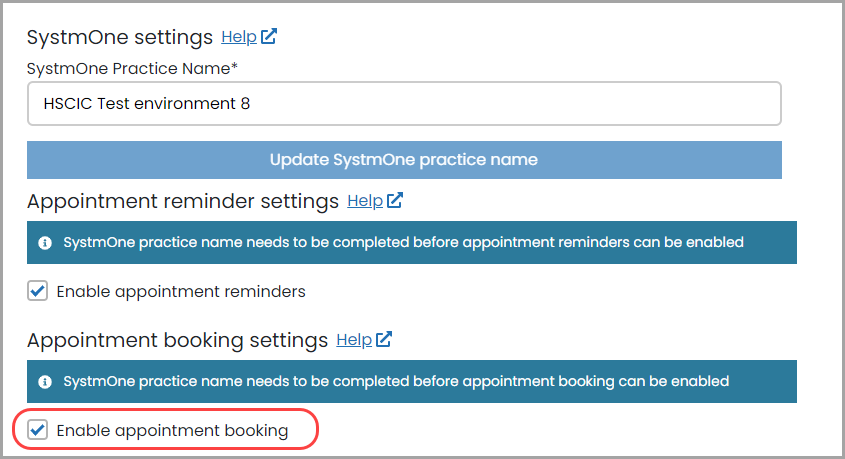Click Update SystmOne practice name button
The width and height of the screenshot is (845, 459).
point(404,160)
